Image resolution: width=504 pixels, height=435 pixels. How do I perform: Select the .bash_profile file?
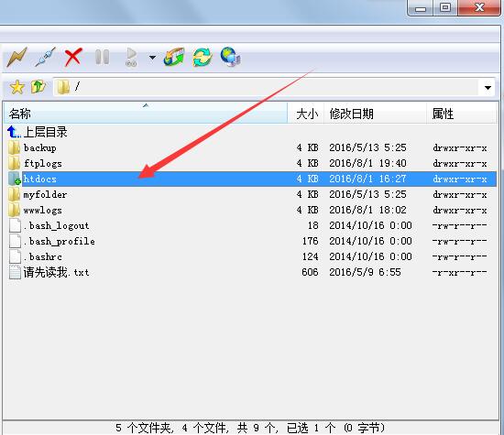[60, 242]
